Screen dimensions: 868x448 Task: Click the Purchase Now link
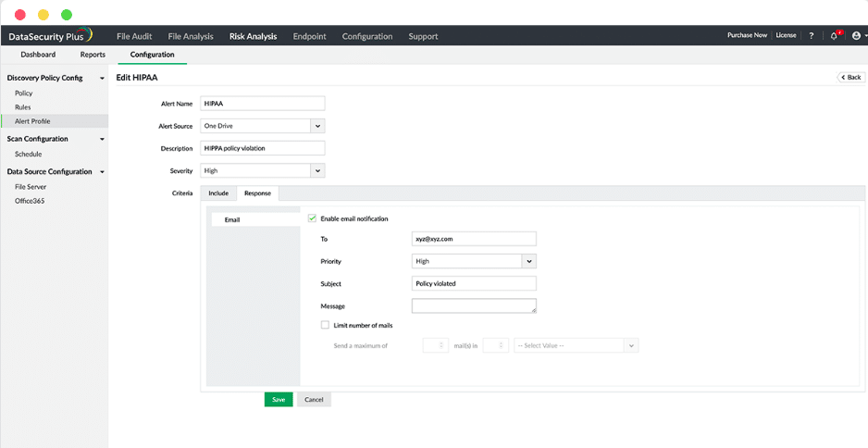tap(747, 35)
